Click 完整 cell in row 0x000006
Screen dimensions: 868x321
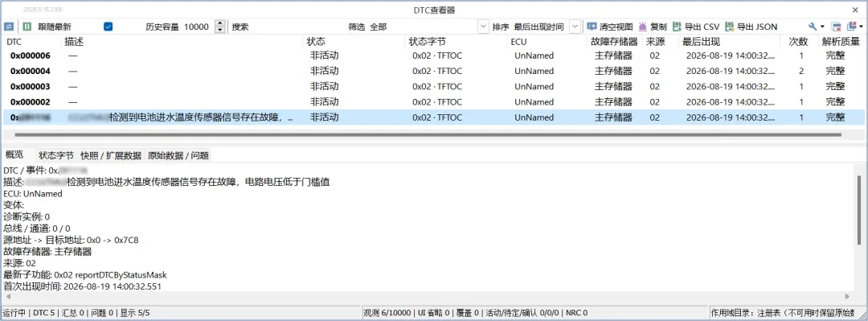coord(835,56)
